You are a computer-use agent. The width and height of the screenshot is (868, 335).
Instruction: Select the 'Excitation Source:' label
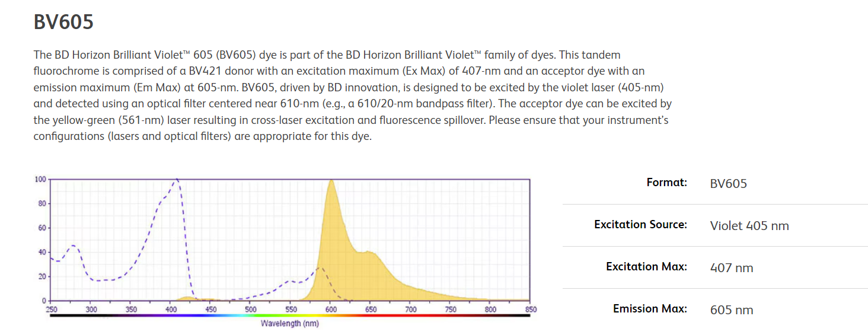pyautogui.click(x=640, y=225)
